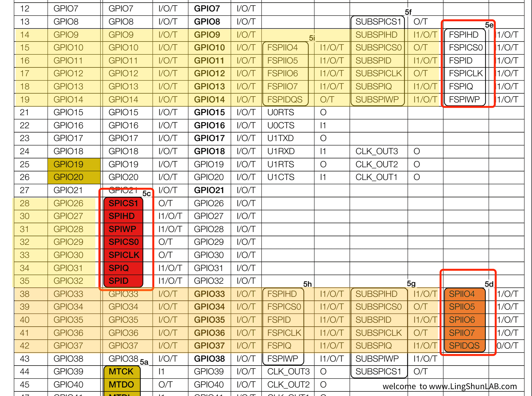532x396 pixels.
Task: Click the dark-yellow highlighted GPIO19 cell
Action: (74, 164)
